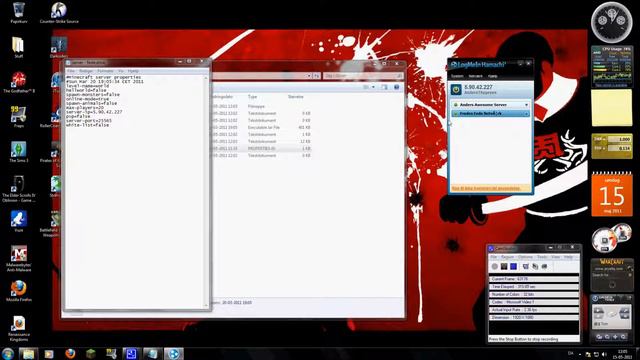The height and width of the screenshot is (360, 640).
Task: Click CamStudio round record button
Action: click(495, 267)
